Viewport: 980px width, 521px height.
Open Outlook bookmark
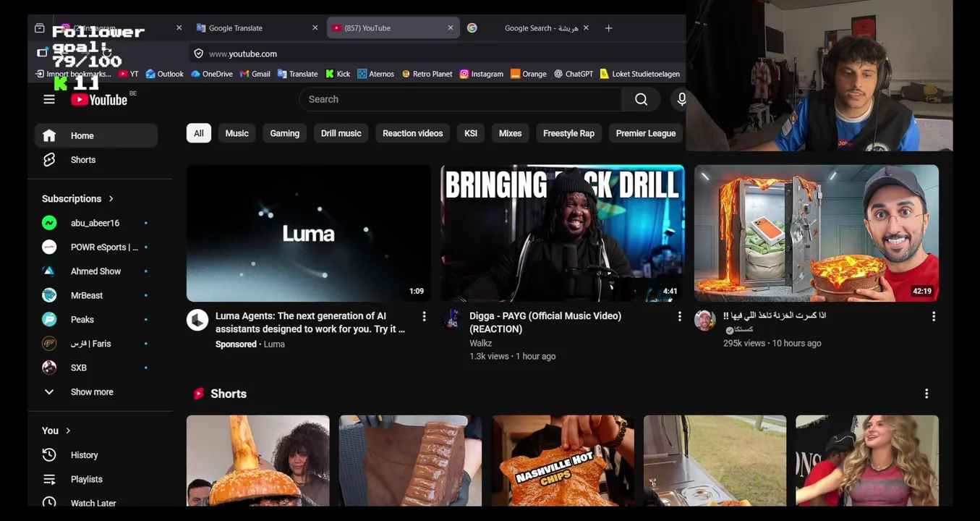(x=165, y=74)
